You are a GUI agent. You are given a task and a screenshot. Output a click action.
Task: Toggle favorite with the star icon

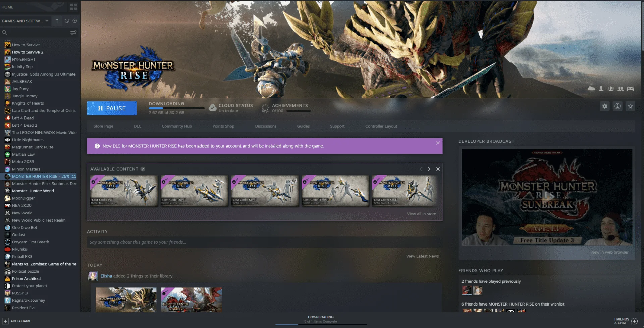pos(630,106)
